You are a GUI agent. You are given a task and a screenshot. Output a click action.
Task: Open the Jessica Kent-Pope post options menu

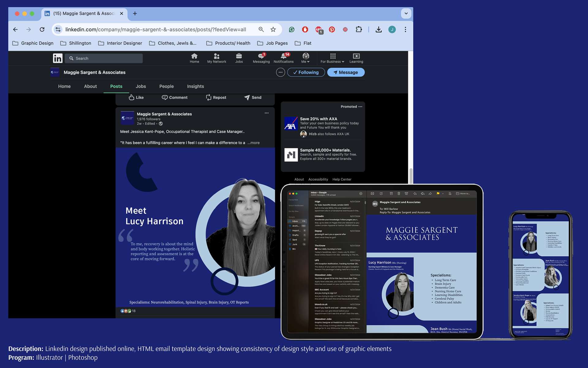(x=266, y=113)
